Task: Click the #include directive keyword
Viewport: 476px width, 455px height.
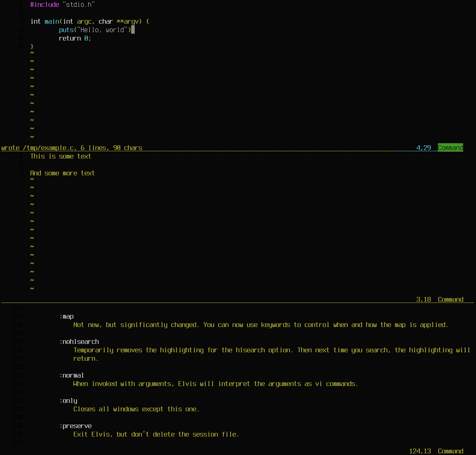Action: 45,4
